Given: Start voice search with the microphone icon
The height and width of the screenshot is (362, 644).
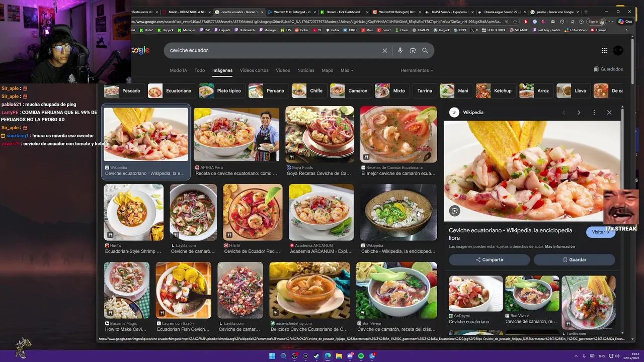Looking at the screenshot, I should pos(400,50).
